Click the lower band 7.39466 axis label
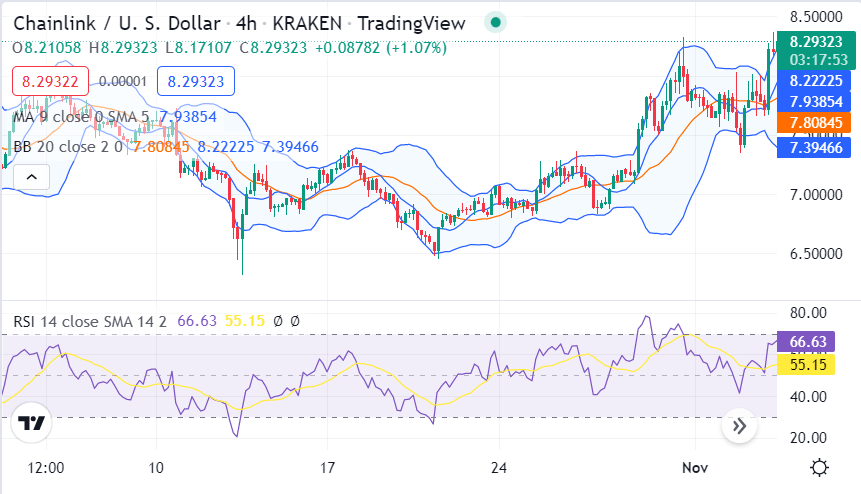The width and height of the screenshot is (861, 494). [815, 148]
